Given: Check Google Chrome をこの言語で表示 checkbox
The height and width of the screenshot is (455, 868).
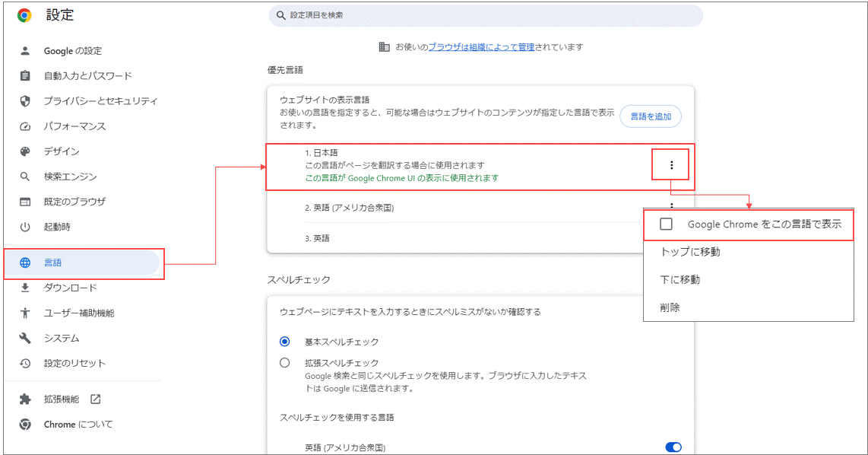Looking at the screenshot, I should tap(666, 224).
